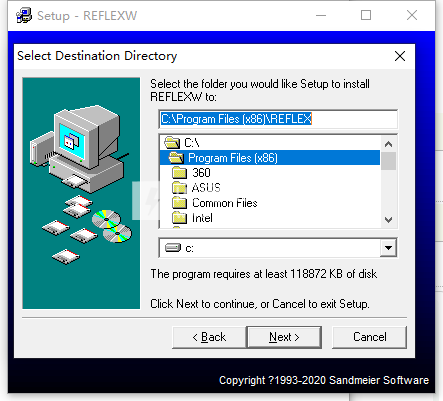Screen dimensions: 443x401
Task: Click the c: disk drive icon
Action: [173, 248]
